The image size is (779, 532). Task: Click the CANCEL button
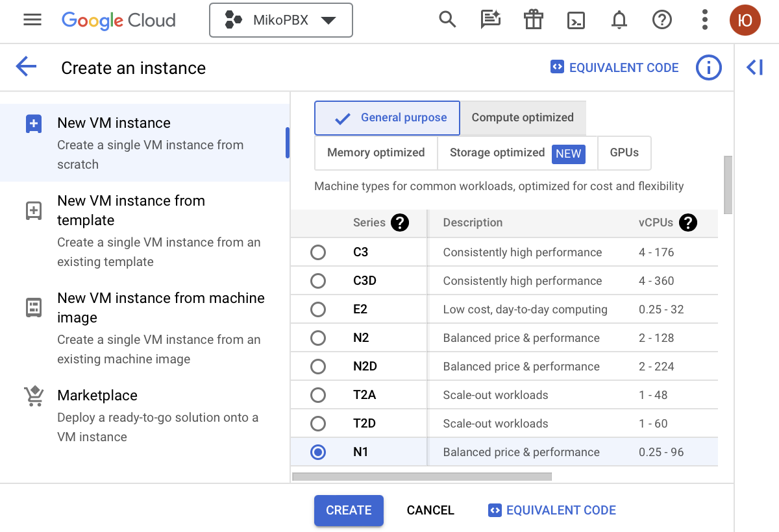(x=430, y=510)
